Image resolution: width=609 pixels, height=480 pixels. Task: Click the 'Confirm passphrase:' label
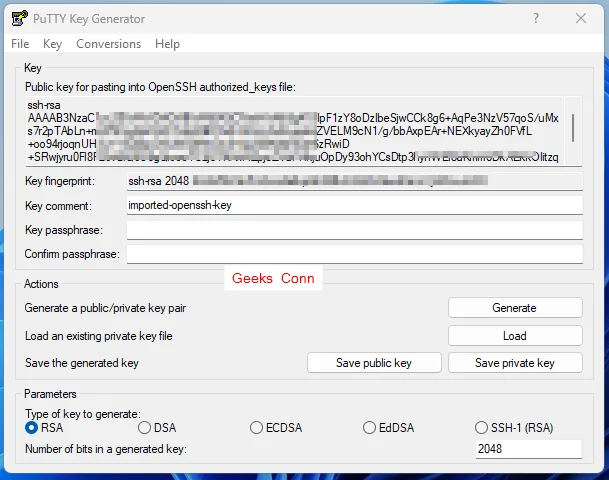click(72, 254)
